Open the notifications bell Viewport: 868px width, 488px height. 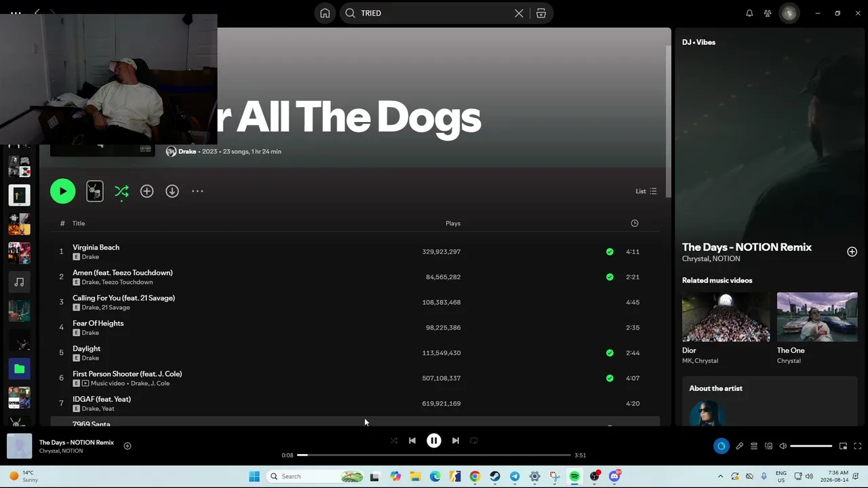pyautogui.click(x=749, y=13)
